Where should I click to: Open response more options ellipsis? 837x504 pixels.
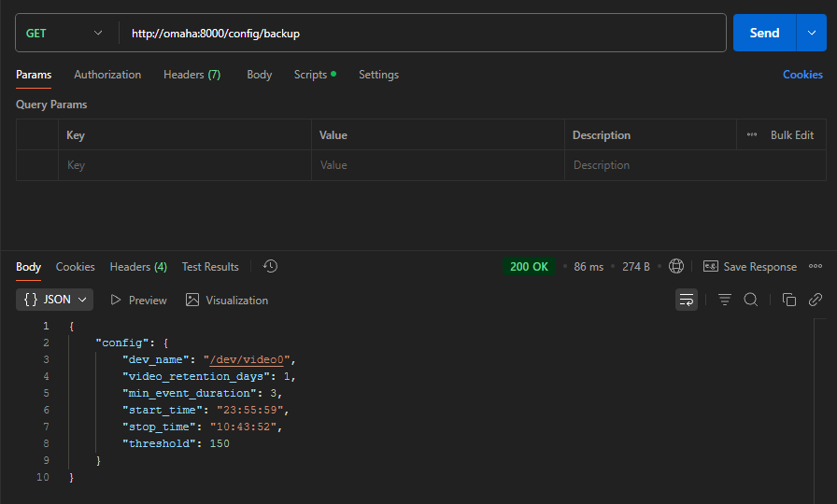point(816,267)
